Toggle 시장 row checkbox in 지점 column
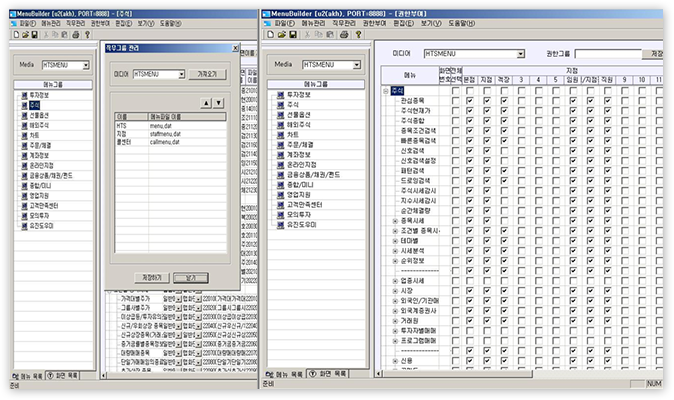Image resolution: width=674 pixels, height=400 pixels. pos(487,291)
